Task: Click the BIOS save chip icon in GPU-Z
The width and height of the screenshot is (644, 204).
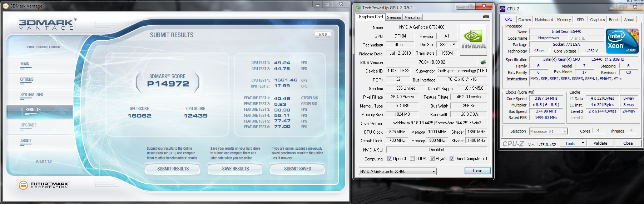Action: tap(483, 62)
